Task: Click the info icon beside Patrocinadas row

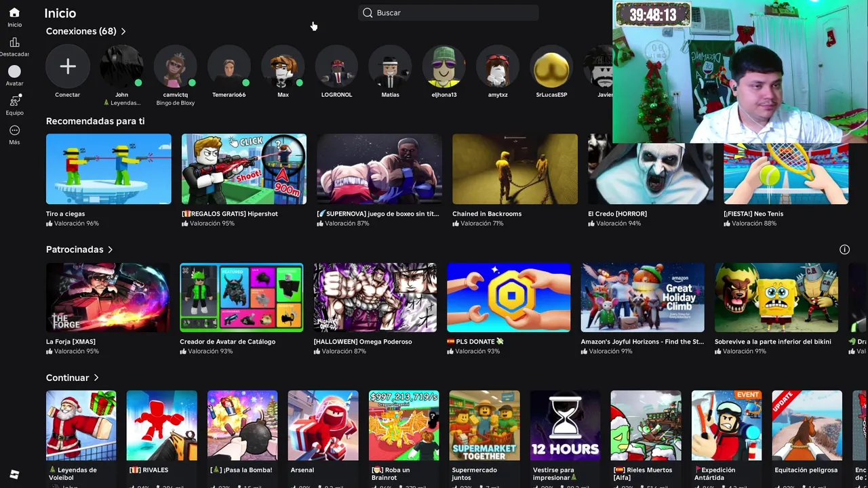Action: (x=844, y=249)
